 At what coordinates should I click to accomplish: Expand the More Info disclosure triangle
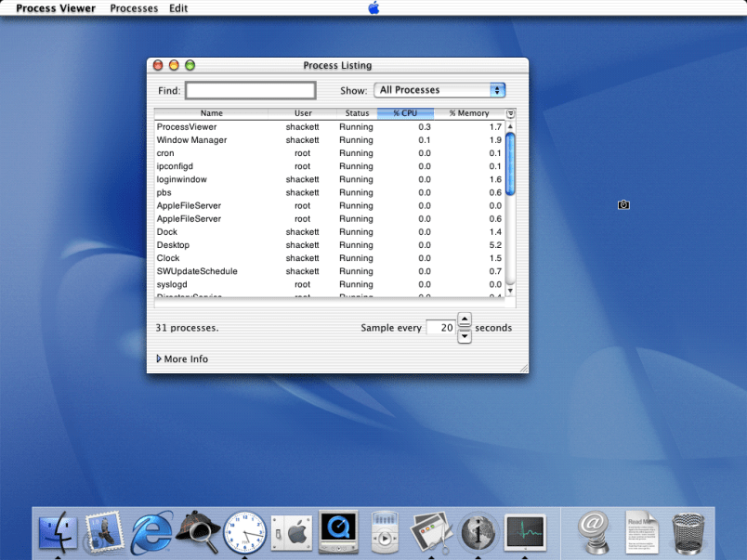click(x=159, y=359)
